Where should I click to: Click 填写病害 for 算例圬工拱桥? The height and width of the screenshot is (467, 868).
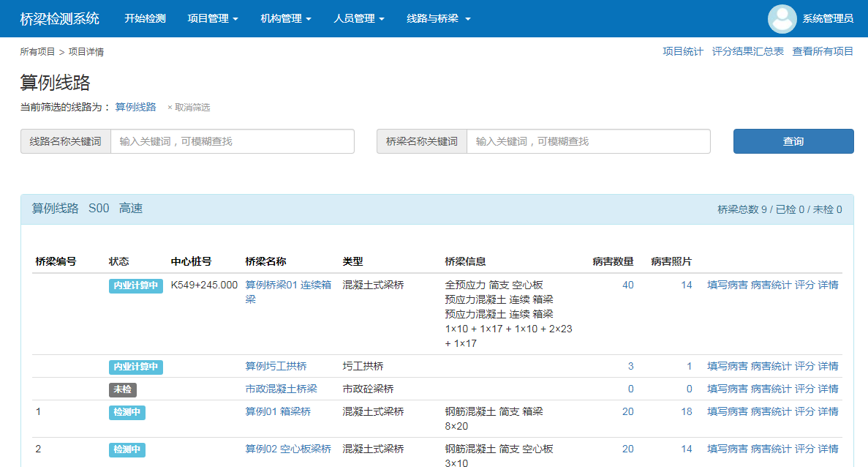(x=727, y=366)
